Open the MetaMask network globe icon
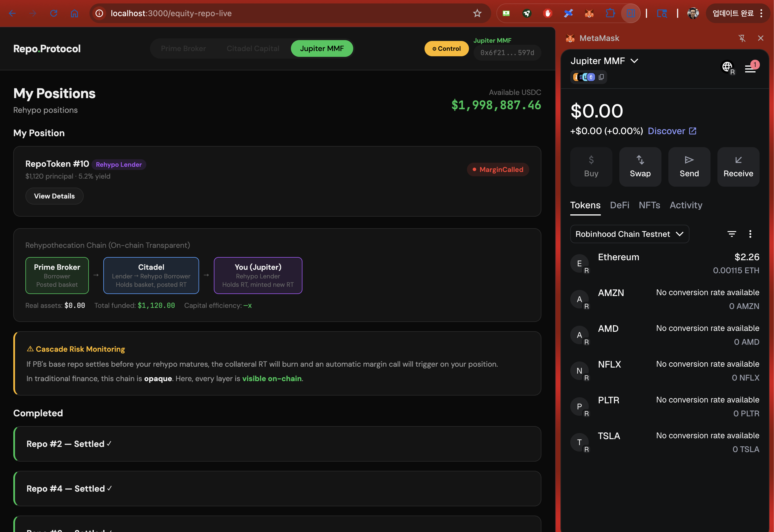This screenshot has width=774, height=532. 727,67
